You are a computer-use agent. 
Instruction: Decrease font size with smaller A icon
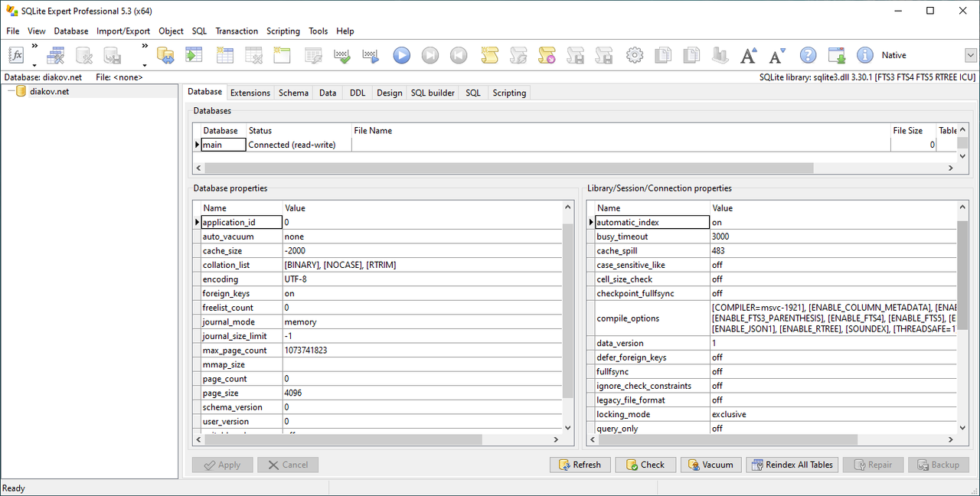[x=777, y=55]
